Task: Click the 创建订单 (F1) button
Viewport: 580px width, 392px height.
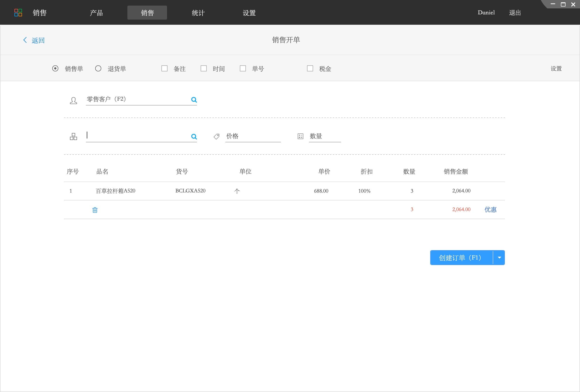Action: coord(461,258)
